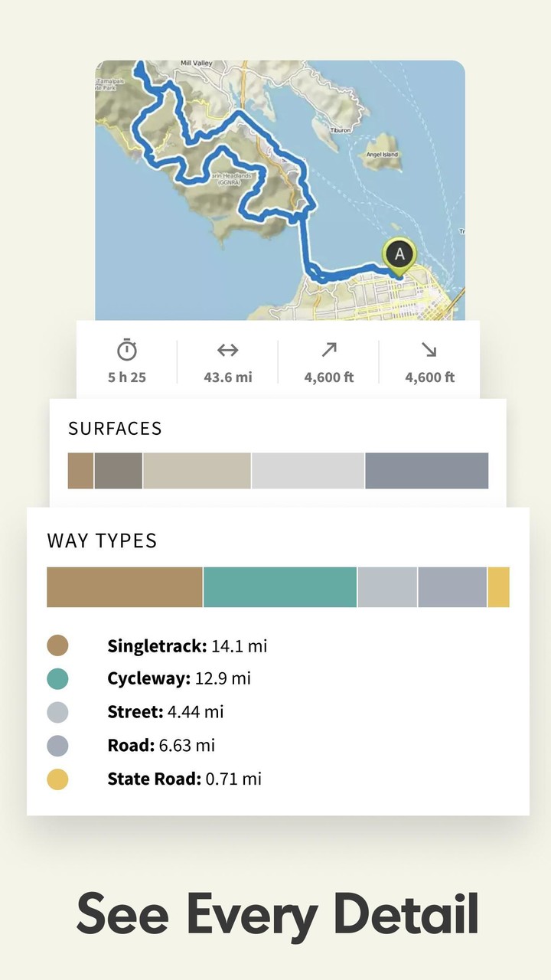Image resolution: width=551 pixels, height=980 pixels.
Task: Open the SURFACES section header
Action: point(115,429)
